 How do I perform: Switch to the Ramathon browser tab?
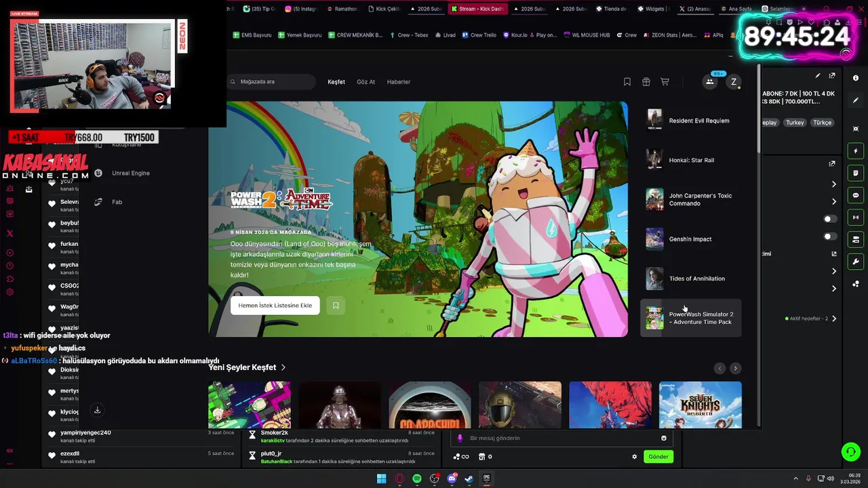pyautogui.click(x=341, y=9)
